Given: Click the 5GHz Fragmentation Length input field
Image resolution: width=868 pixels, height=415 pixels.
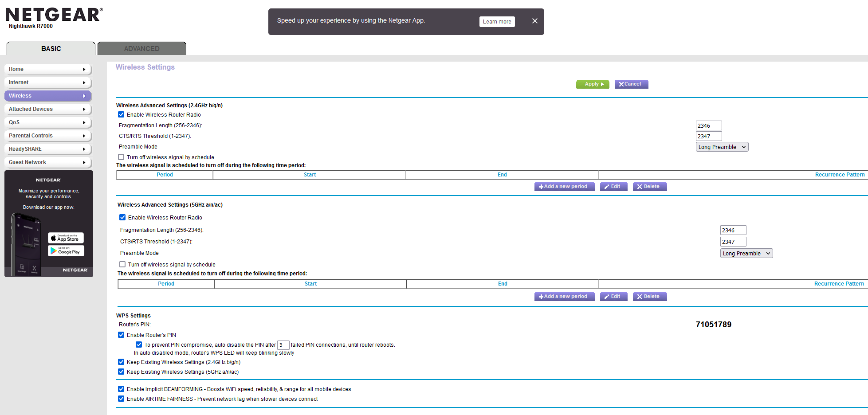Looking at the screenshot, I should pos(733,231).
